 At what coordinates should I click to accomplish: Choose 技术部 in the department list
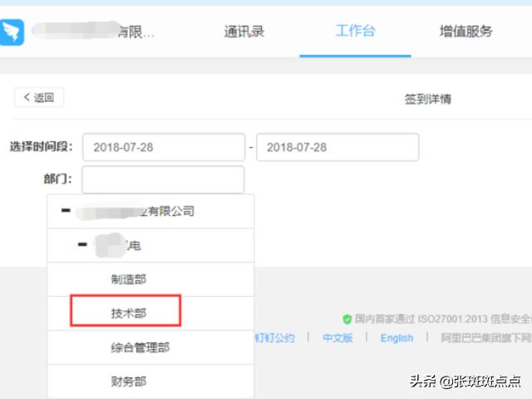coord(129,313)
